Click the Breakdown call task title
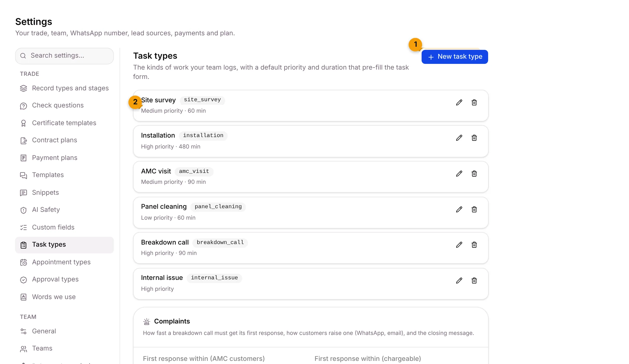This screenshot has width=629, height=364. coord(165,242)
